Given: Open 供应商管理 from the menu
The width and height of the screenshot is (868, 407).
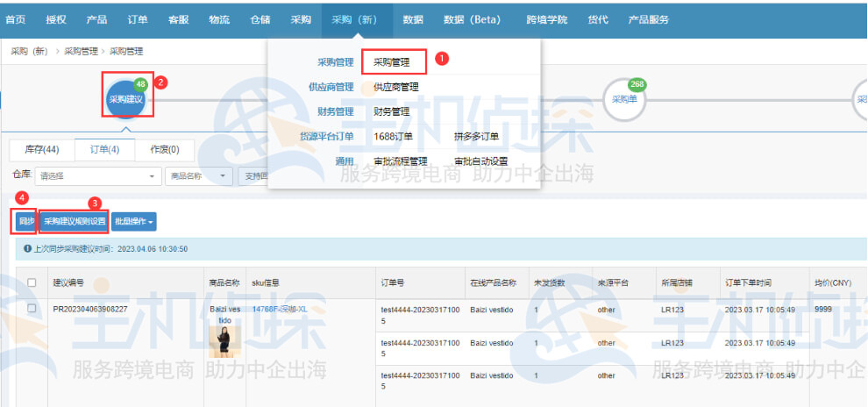Looking at the screenshot, I should click(x=395, y=87).
